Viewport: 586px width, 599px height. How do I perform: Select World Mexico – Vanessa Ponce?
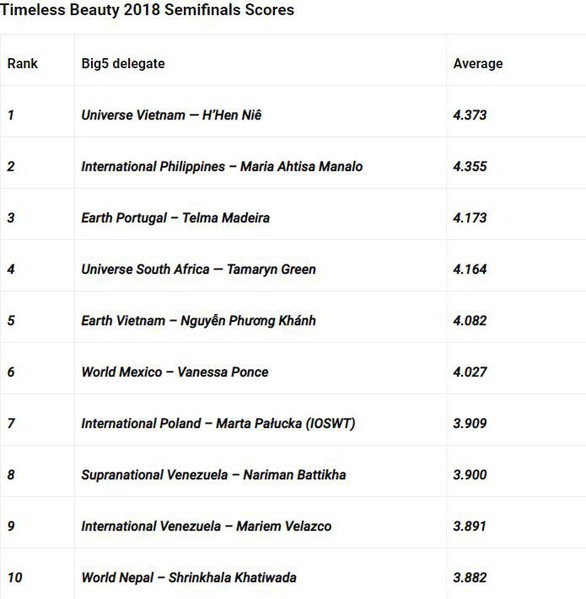(x=175, y=372)
